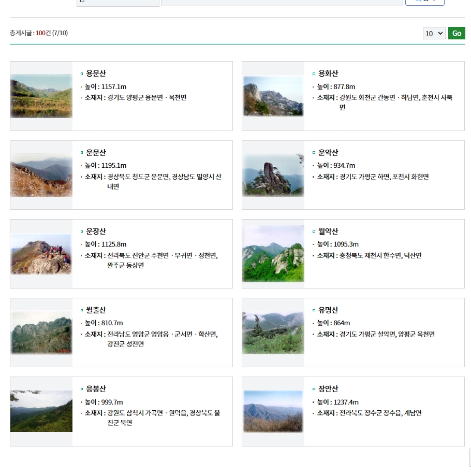Select the height text 1095.3m
Image resolution: width=471 pixels, height=476 pixels.
[x=346, y=244]
